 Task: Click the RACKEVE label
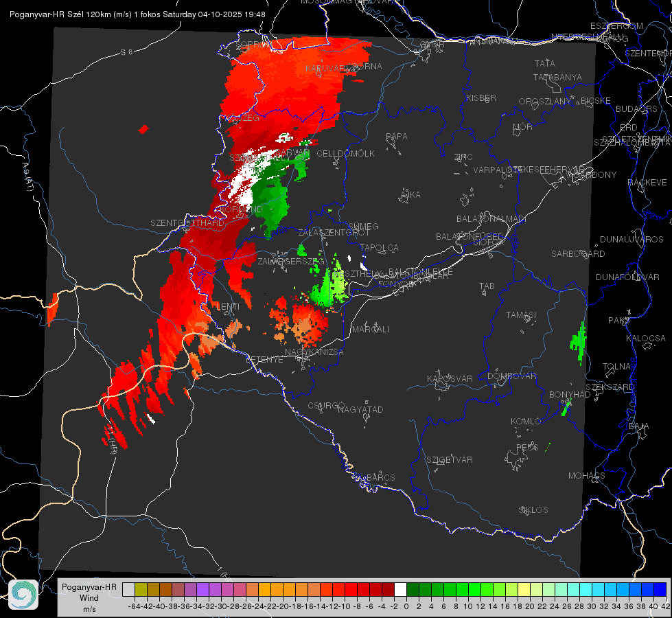pos(647,183)
